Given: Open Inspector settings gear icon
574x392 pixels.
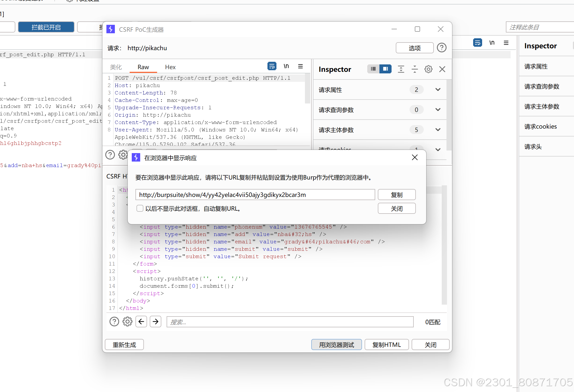Looking at the screenshot, I should coord(428,69).
